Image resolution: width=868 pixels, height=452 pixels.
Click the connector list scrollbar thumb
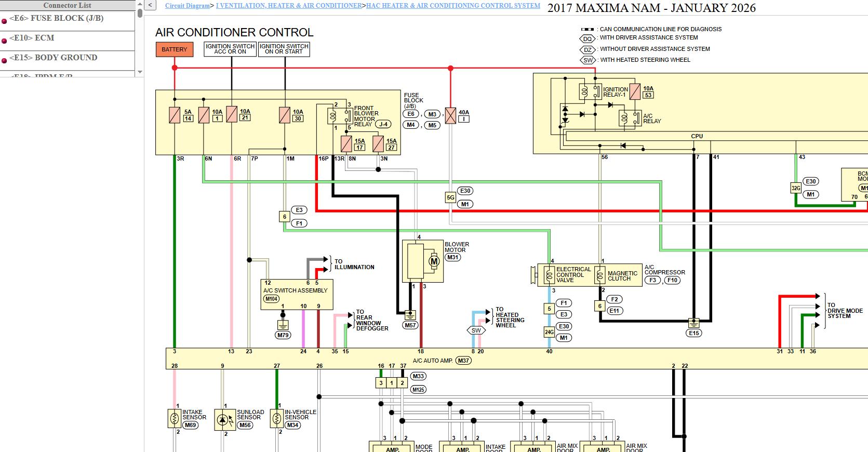coord(140,12)
